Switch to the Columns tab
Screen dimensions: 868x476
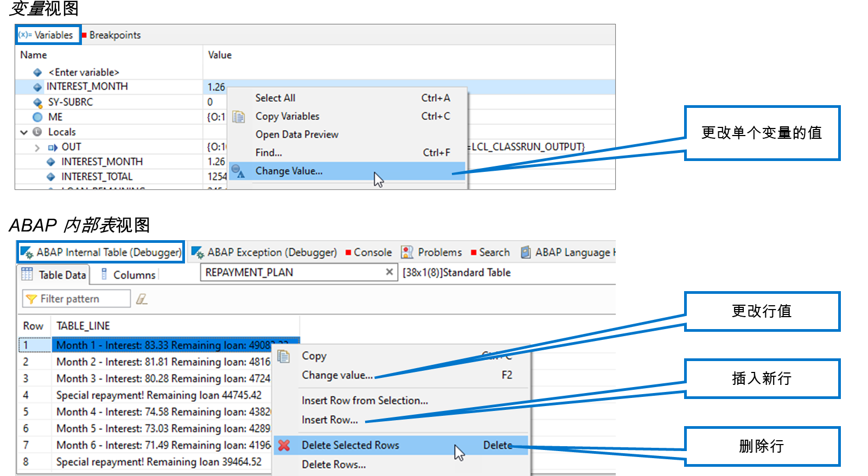point(129,275)
